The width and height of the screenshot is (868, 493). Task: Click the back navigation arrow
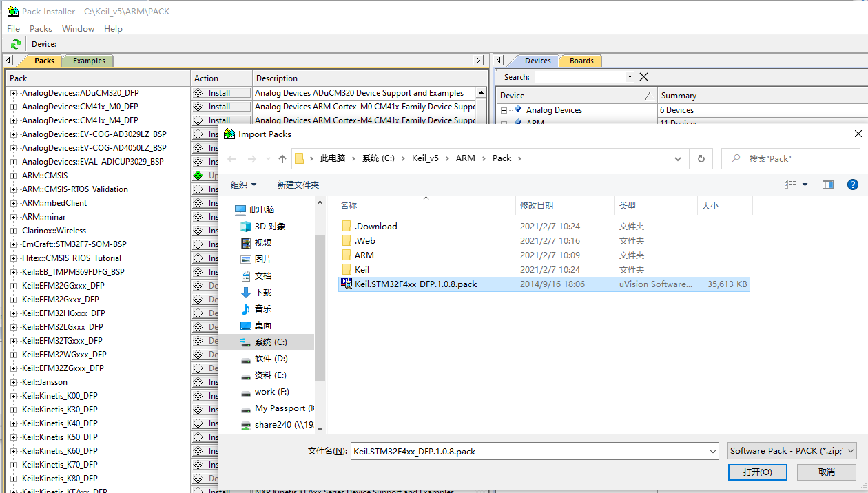click(x=231, y=158)
